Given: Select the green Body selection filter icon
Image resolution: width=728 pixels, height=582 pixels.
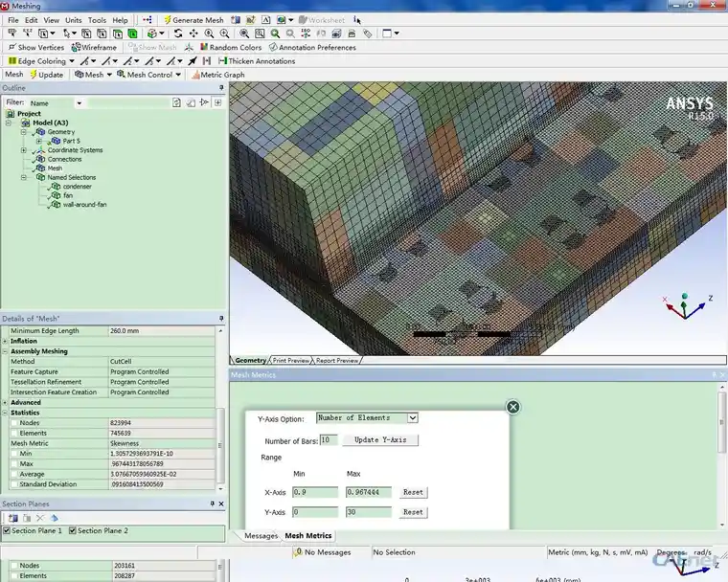Looking at the screenshot, I should 133,34.
